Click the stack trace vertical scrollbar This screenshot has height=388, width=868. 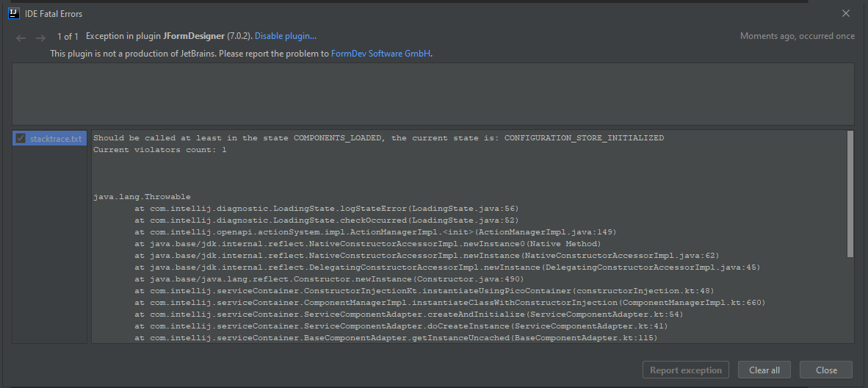click(850, 194)
